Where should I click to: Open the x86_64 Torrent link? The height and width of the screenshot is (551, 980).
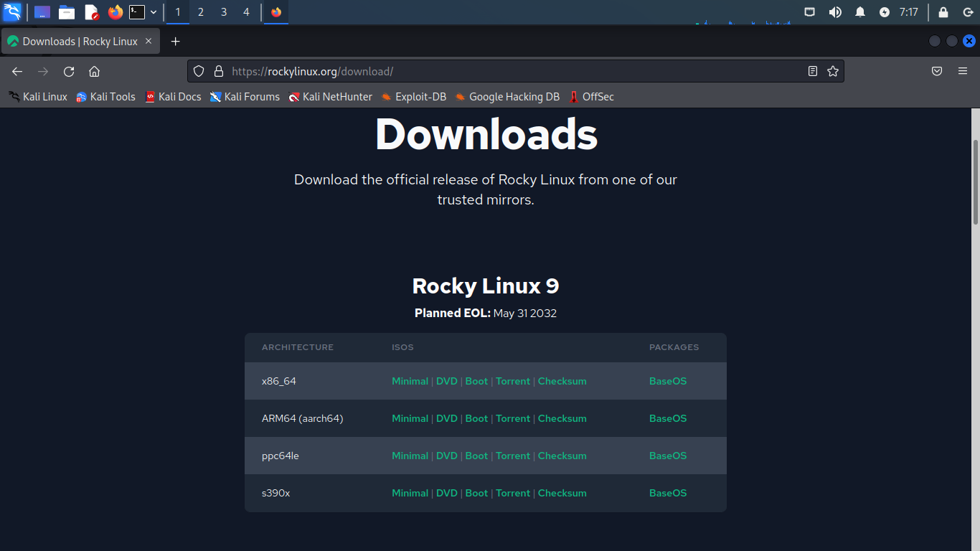(x=513, y=381)
